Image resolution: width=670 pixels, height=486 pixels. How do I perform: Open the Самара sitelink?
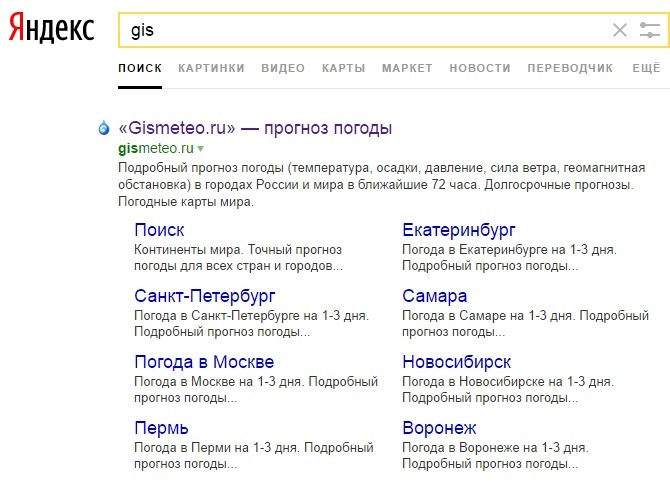[435, 296]
